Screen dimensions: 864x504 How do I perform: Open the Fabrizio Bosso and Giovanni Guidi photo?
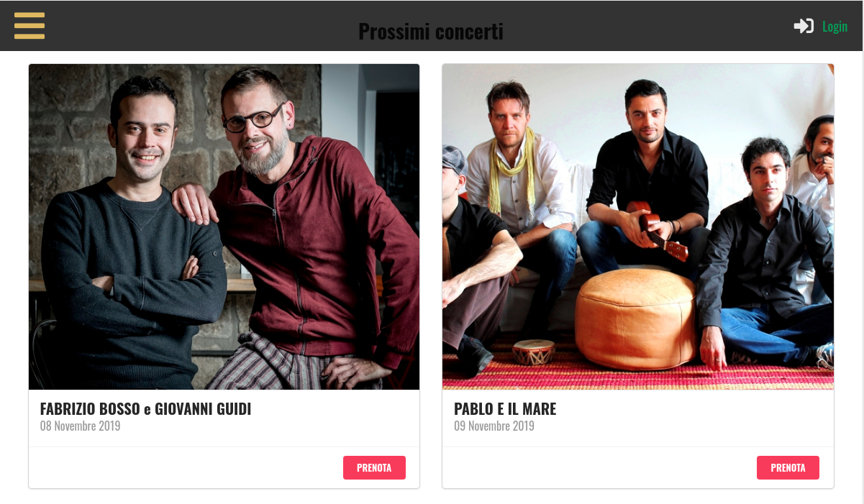coord(224,227)
